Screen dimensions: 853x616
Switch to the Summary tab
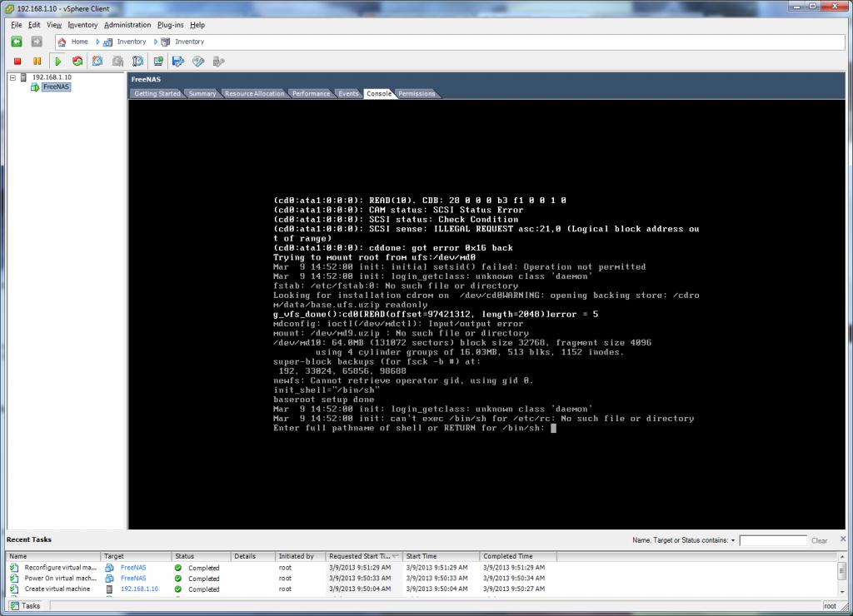(202, 93)
